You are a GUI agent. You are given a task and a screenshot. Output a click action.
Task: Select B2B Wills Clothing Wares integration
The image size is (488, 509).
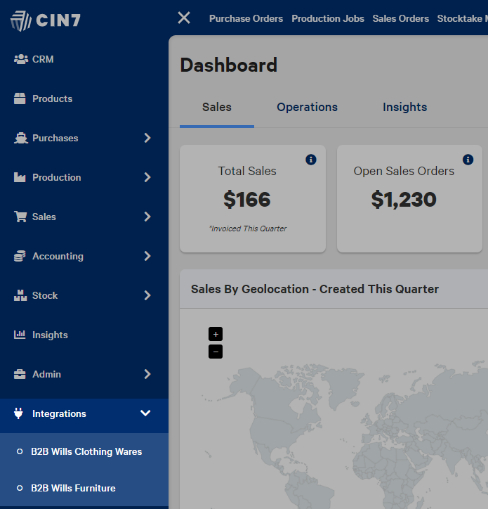(86, 452)
